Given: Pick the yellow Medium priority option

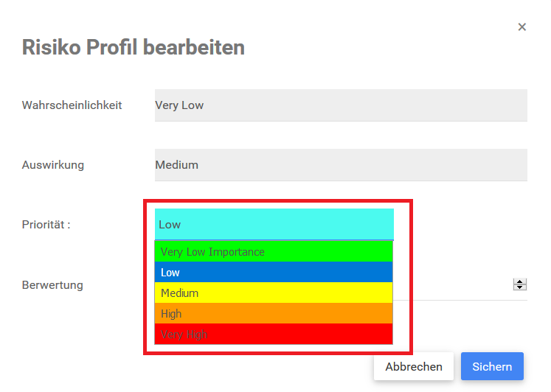Looking at the screenshot, I should click(x=274, y=293).
